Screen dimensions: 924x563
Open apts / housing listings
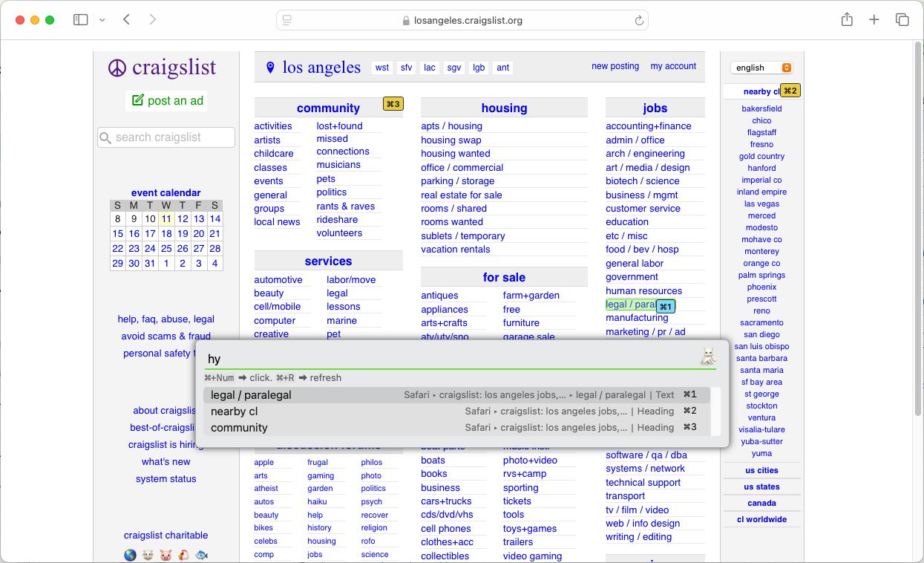pyautogui.click(x=451, y=126)
